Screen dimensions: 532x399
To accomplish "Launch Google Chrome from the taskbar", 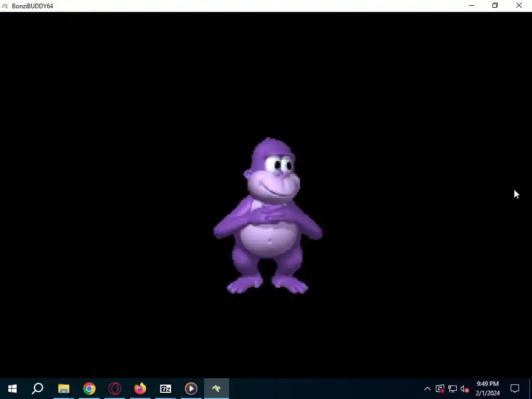I will click(x=89, y=389).
